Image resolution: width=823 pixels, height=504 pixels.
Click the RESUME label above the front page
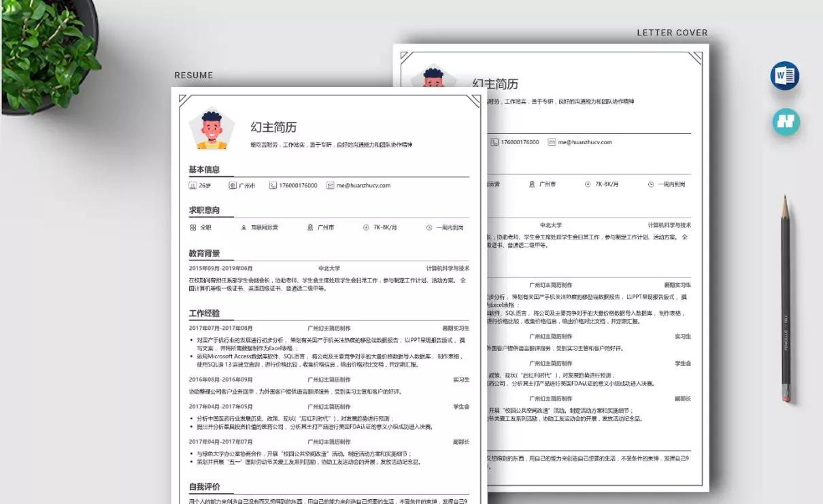click(194, 75)
